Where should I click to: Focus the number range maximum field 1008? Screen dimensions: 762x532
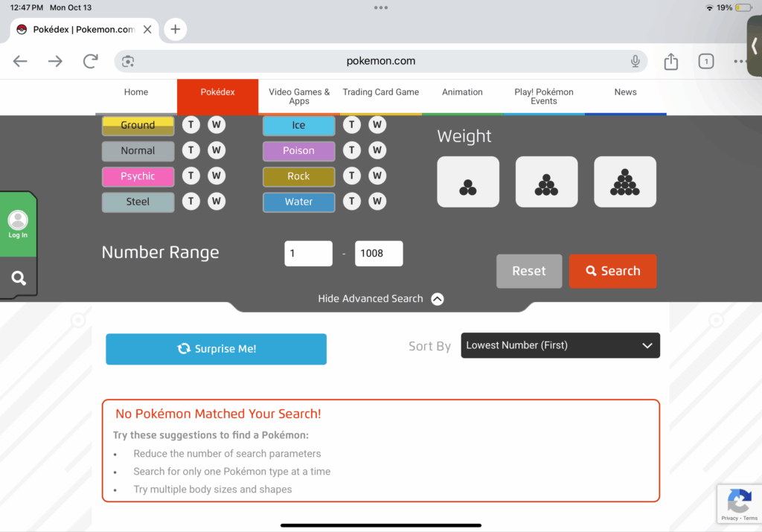point(379,253)
